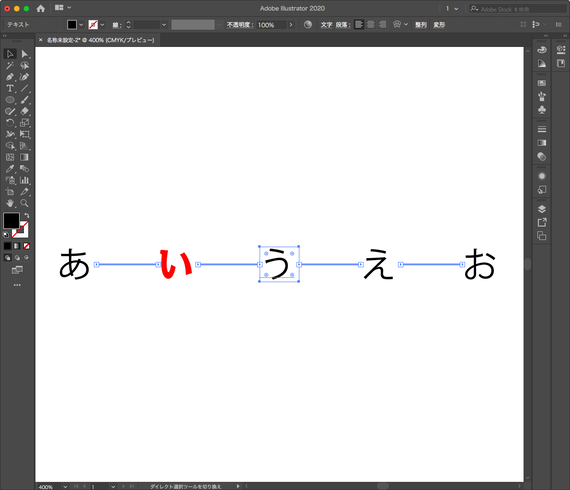Select the Direct Selection tool
Viewport: 570px width, 490px height.
tap(24, 54)
